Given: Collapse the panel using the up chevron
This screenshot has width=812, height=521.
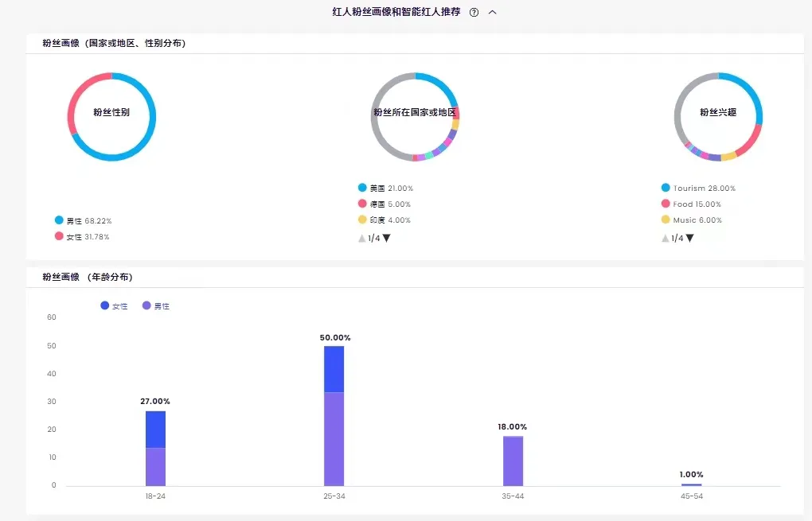Looking at the screenshot, I should (492, 12).
